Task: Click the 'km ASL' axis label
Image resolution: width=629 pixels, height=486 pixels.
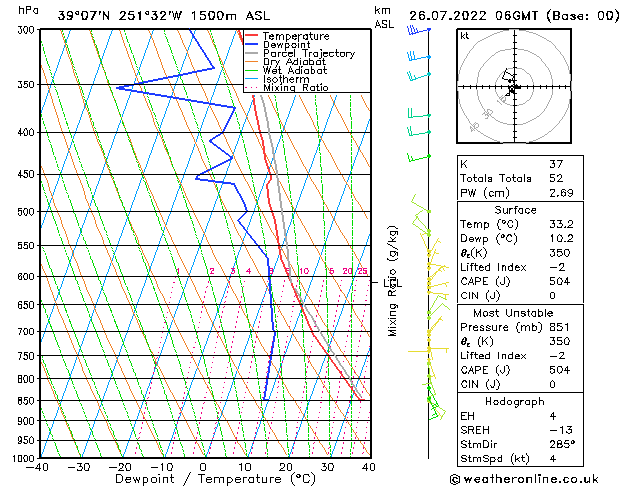Action: (x=384, y=17)
